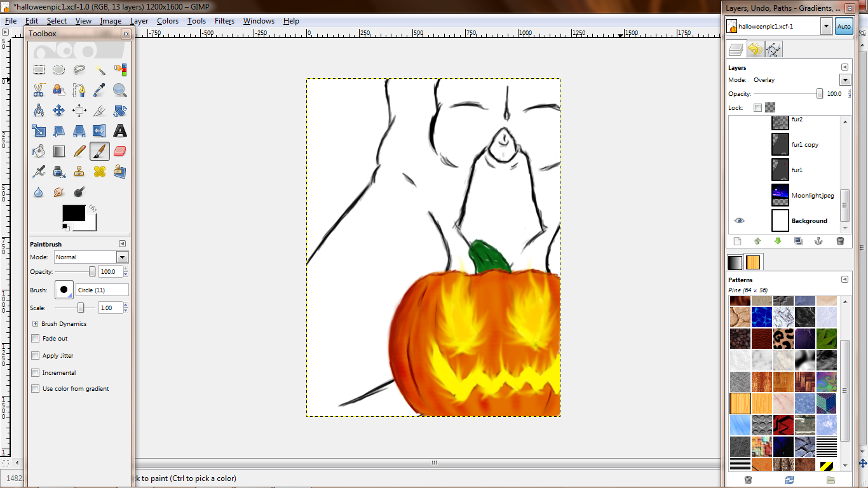
Task: Select the Airbrush tool
Action: pyautogui.click(x=39, y=172)
